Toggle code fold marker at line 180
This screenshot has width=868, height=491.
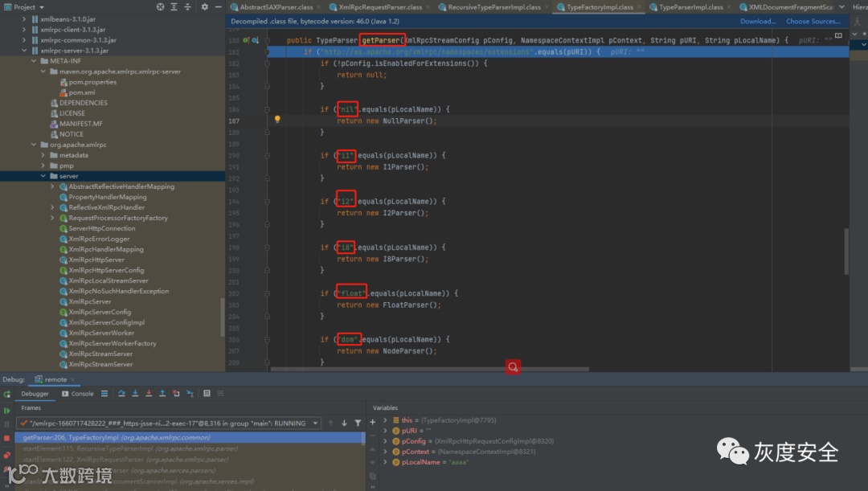[267, 40]
